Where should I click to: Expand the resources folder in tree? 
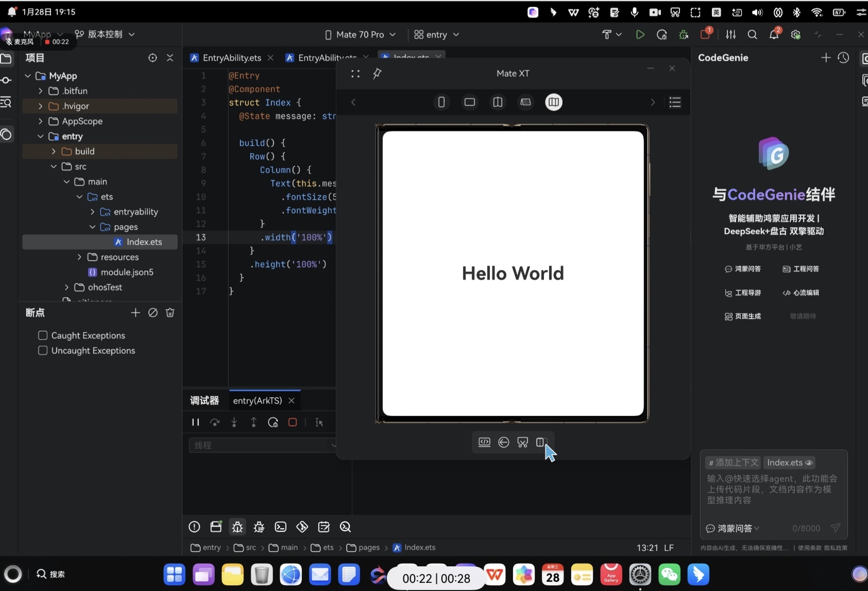[x=79, y=257]
